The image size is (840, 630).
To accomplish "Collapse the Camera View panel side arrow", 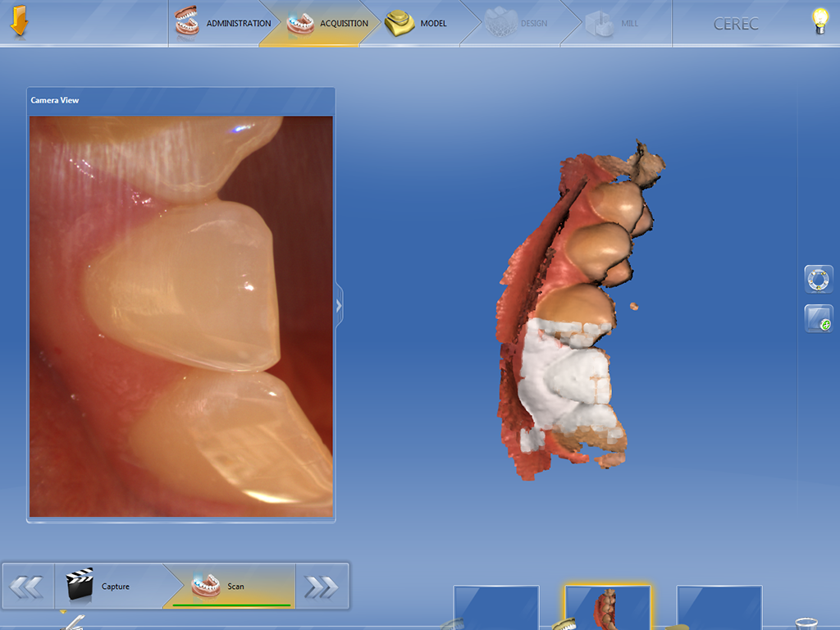I will pyautogui.click(x=339, y=306).
